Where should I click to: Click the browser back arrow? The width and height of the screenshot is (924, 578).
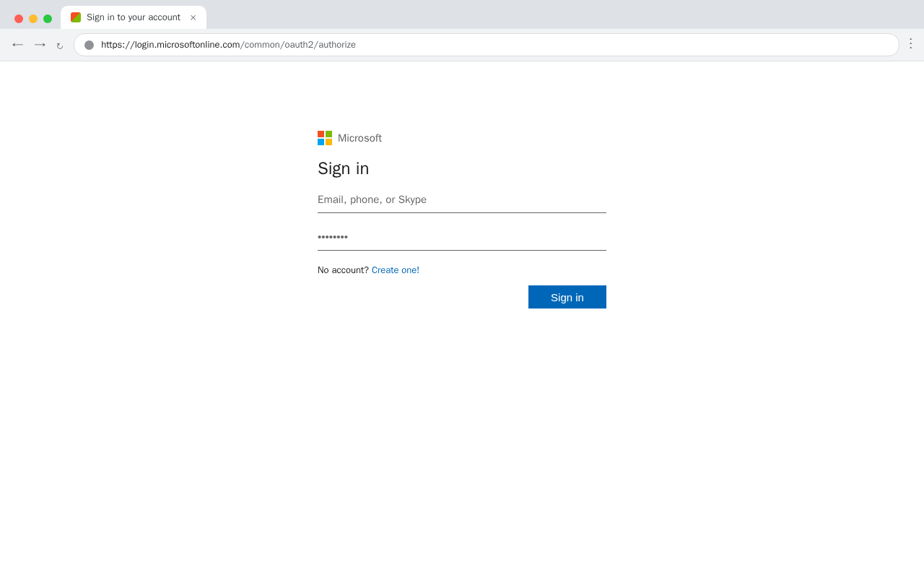(x=18, y=45)
